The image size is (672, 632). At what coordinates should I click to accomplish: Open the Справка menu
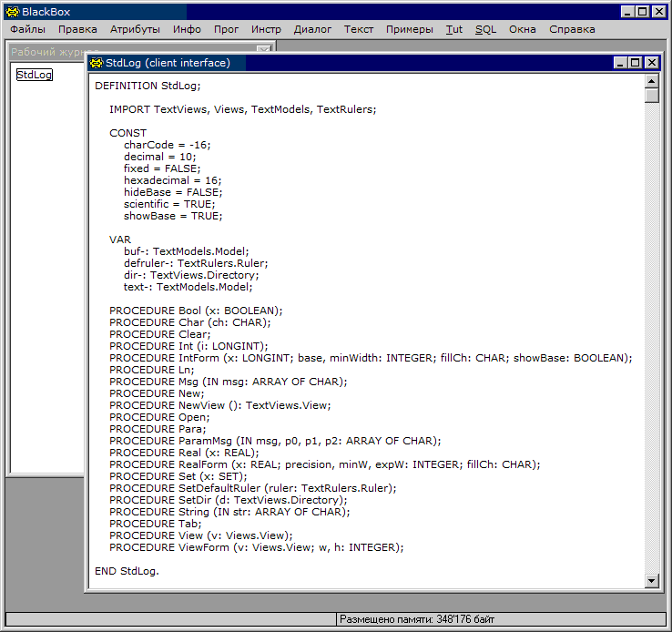[572, 29]
